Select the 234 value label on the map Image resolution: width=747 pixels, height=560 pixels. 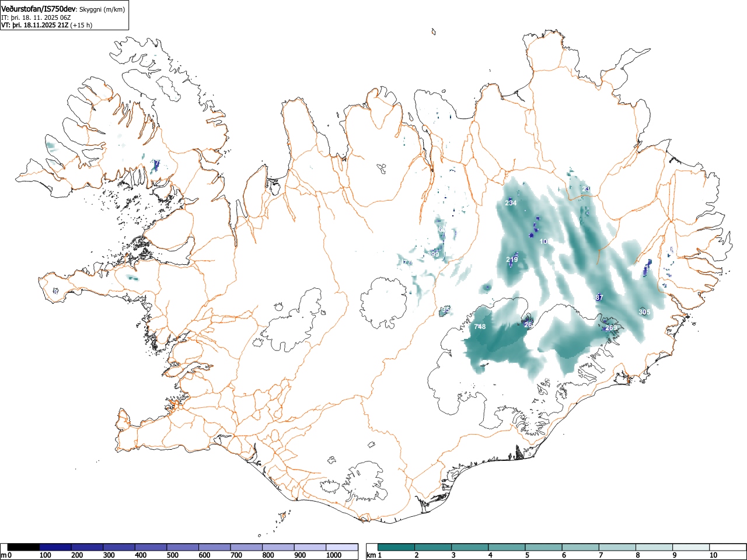511,203
